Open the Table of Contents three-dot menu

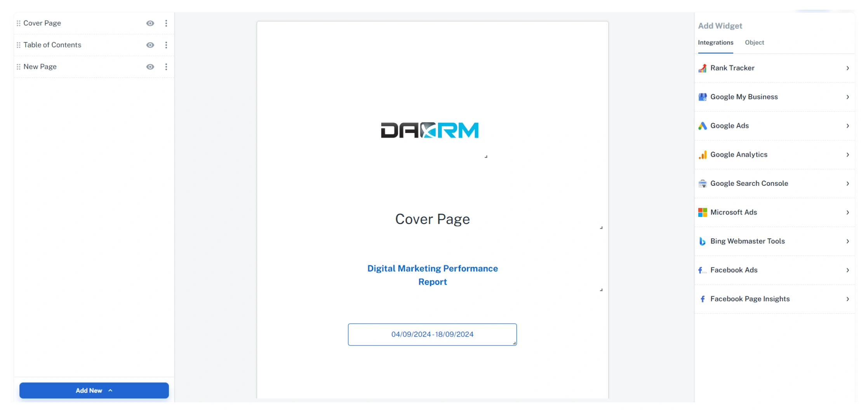[x=166, y=45]
